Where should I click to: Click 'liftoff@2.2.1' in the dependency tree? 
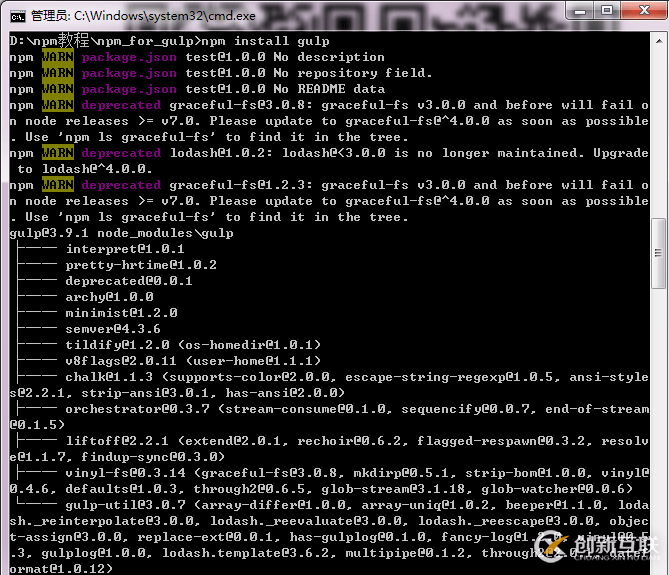(x=117, y=441)
